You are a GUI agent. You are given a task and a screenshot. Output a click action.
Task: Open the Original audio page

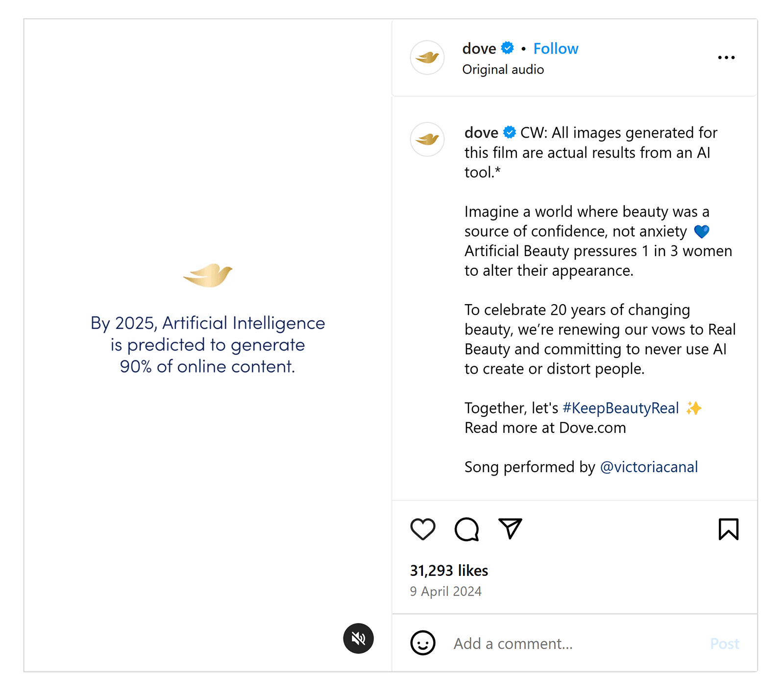coord(503,69)
